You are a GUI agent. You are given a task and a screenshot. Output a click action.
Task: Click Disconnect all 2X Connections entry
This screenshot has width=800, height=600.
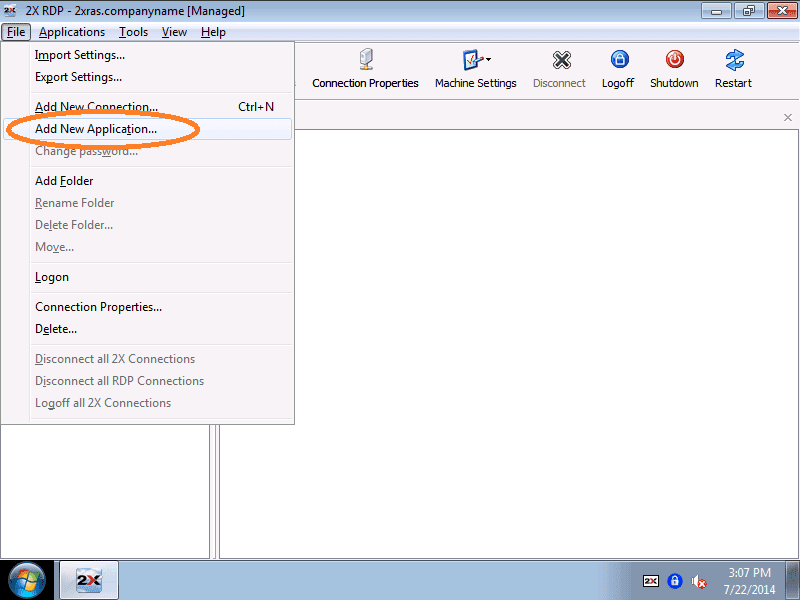point(148,359)
